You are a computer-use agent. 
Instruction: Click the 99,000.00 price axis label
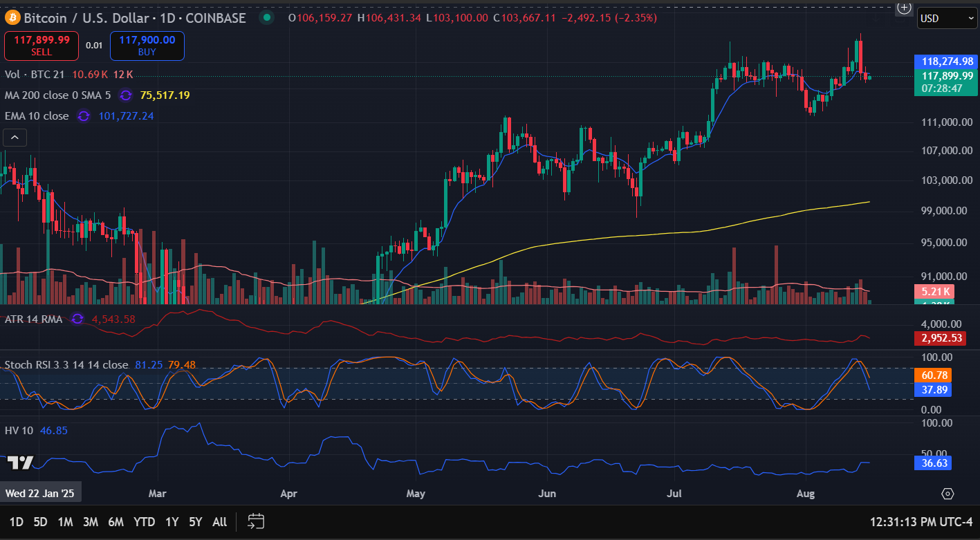coord(943,210)
